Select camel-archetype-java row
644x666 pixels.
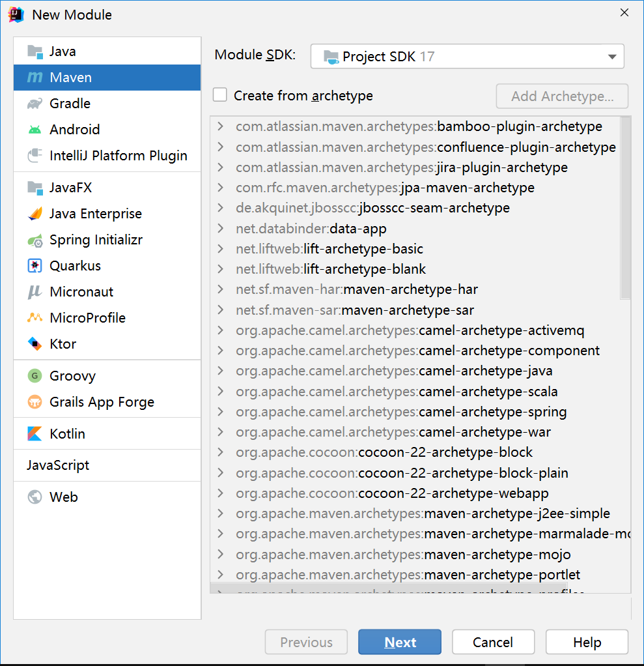pos(415,371)
